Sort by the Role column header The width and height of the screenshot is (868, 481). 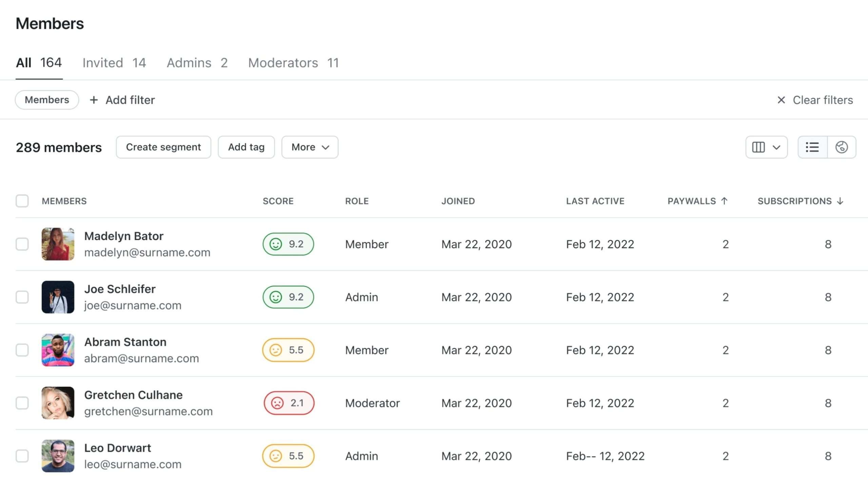click(357, 201)
